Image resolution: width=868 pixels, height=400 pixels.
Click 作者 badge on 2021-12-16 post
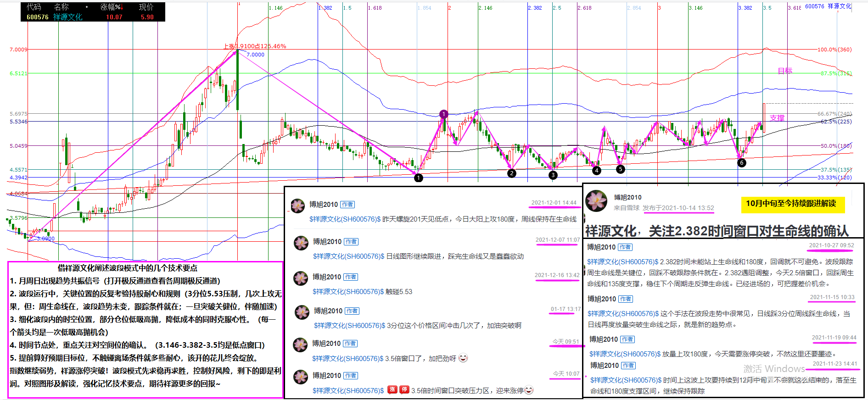pyautogui.click(x=351, y=277)
